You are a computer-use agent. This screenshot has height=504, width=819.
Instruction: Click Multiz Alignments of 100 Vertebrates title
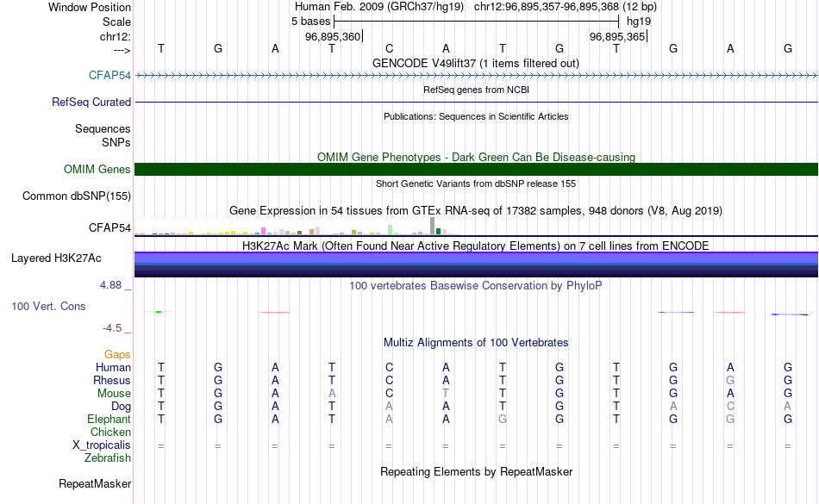click(x=476, y=342)
